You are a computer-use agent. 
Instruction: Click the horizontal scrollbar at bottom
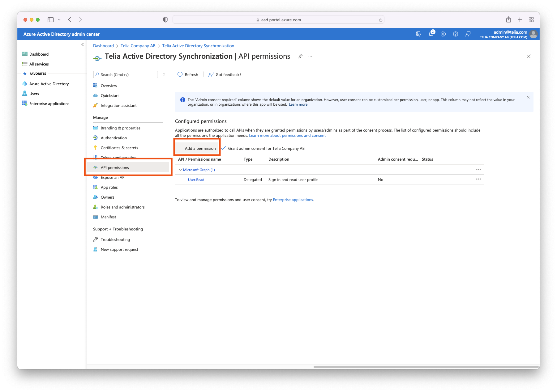pyautogui.click(x=426, y=367)
